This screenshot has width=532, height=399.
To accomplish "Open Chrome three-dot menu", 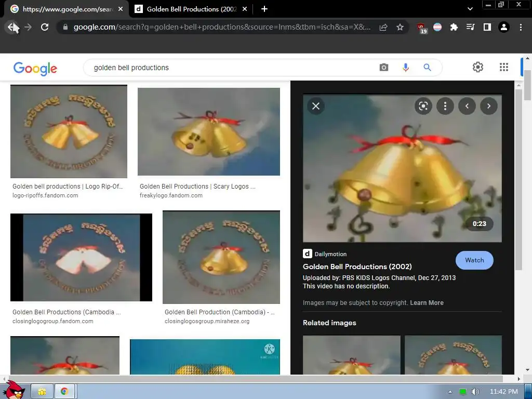I will (521, 27).
